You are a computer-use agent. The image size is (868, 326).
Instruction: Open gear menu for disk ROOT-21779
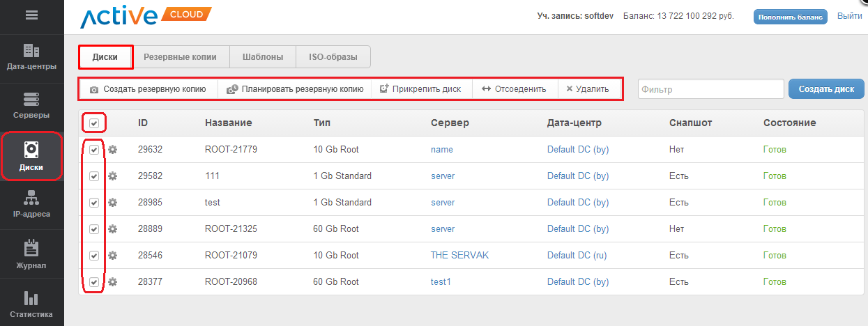tap(112, 150)
